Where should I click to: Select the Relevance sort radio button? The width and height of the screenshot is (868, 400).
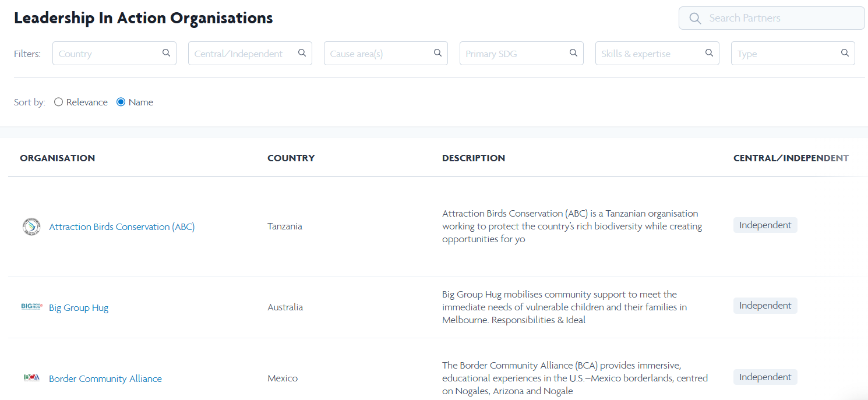[x=58, y=102]
